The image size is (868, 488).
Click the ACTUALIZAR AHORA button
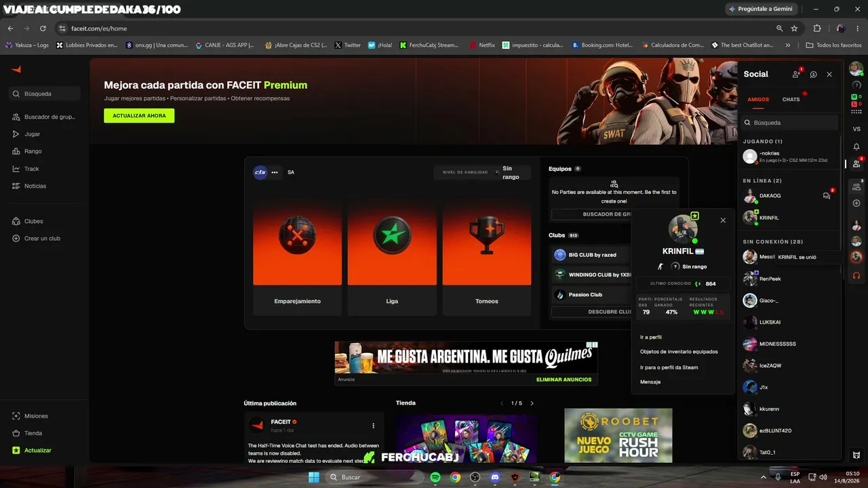pyautogui.click(x=139, y=116)
